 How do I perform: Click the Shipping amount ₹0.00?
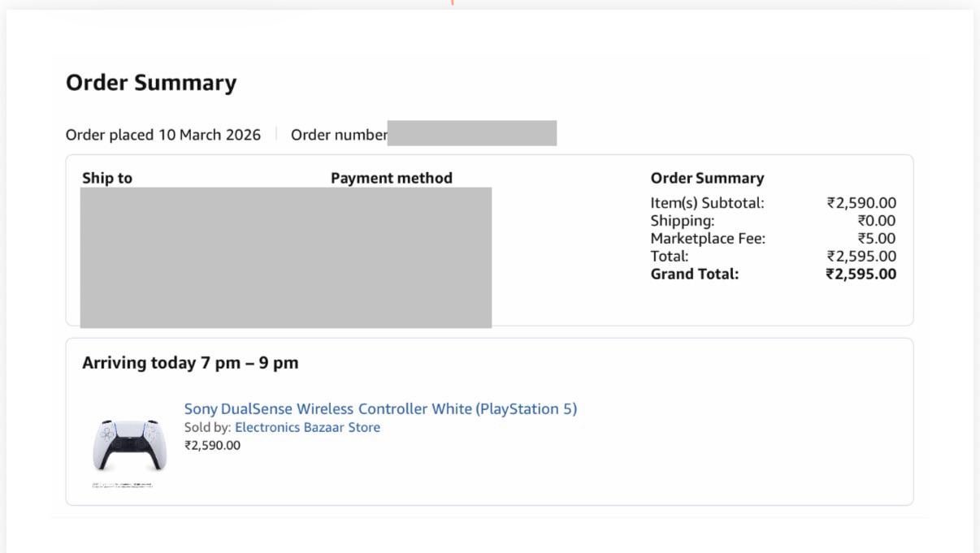click(x=877, y=221)
